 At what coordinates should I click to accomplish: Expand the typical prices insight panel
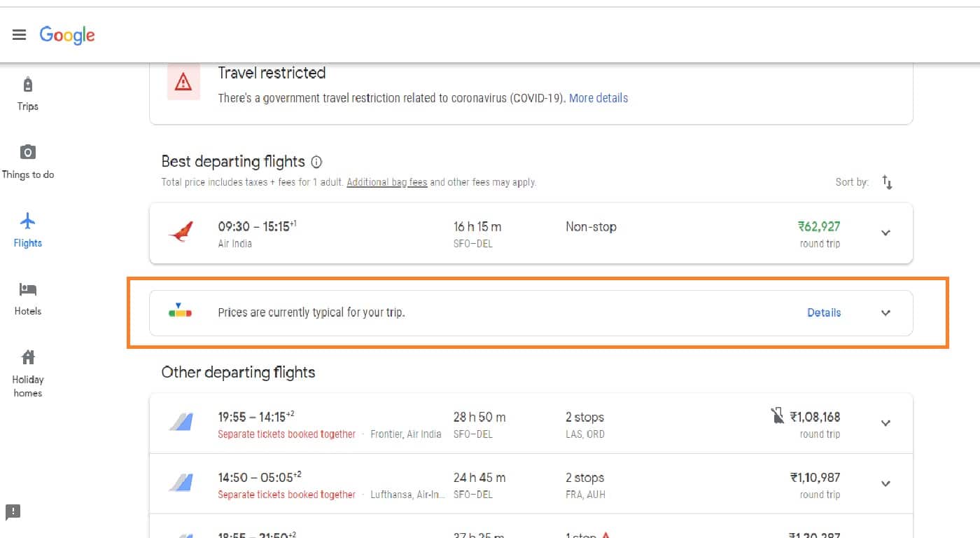(885, 312)
